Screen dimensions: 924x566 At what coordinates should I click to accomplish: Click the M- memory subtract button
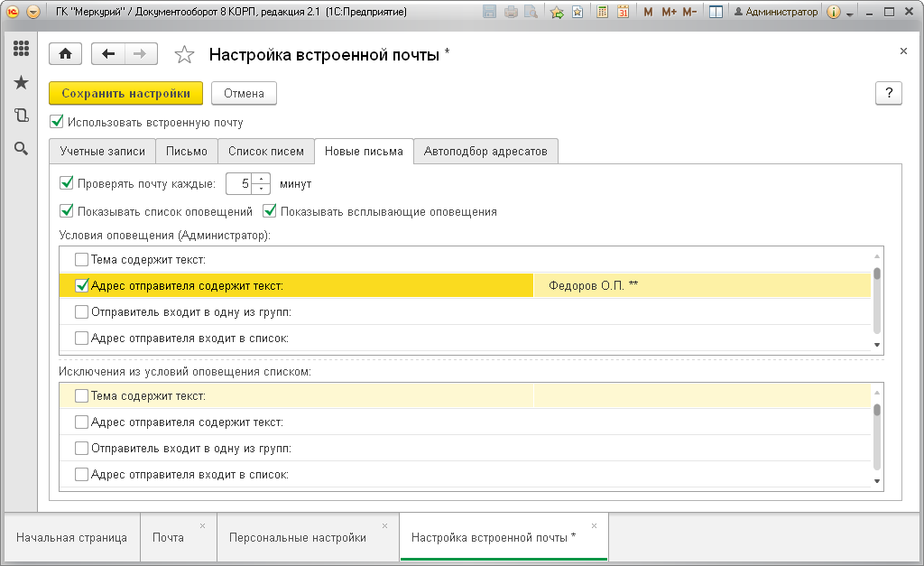pos(689,12)
